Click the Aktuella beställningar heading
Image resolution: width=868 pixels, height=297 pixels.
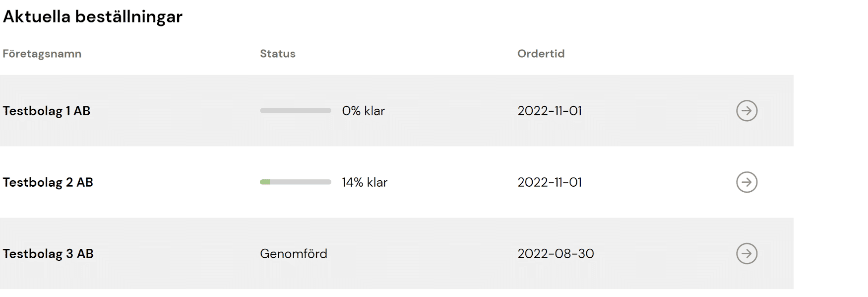point(93,16)
